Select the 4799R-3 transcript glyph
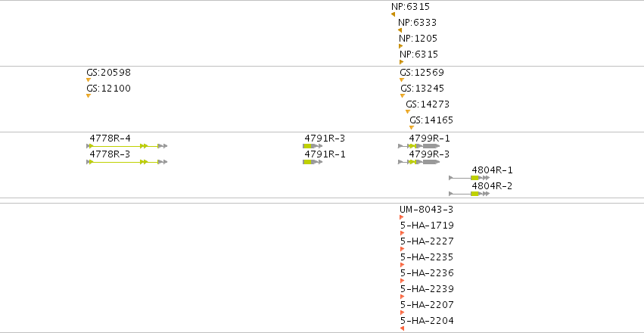This screenshot has width=644, height=333. tap(419, 162)
